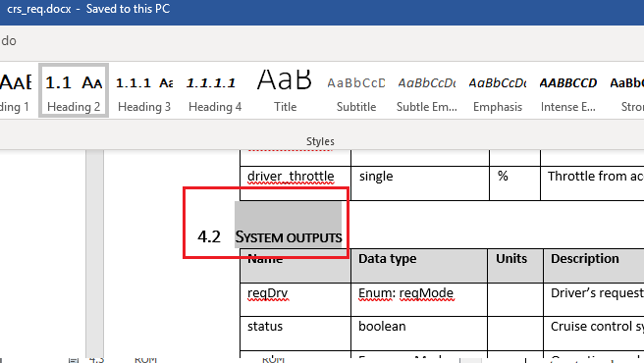Viewport: 644px width, 363px height.
Task: Apply the Heading 4 style
Action: (x=215, y=90)
